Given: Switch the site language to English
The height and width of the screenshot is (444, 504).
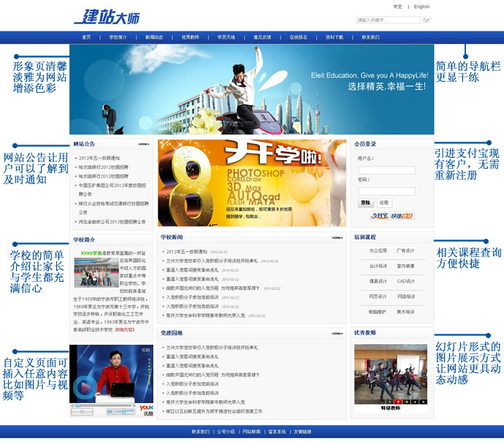Looking at the screenshot, I should pos(421,7).
